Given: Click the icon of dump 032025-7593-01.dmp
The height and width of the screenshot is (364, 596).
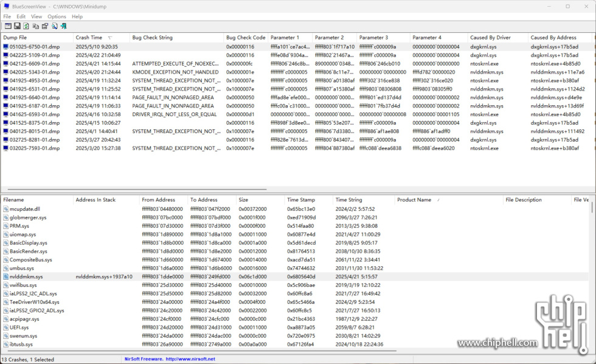Looking at the screenshot, I should click(x=5, y=148).
